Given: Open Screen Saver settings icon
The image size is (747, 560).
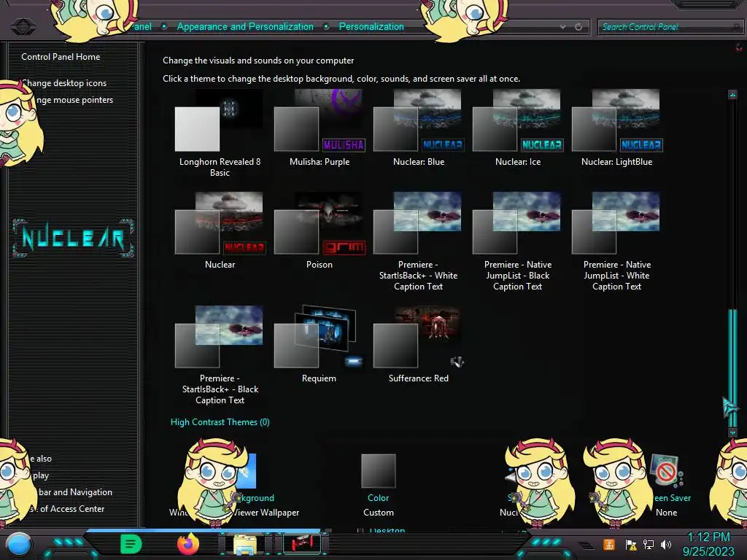Looking at the screenshot, I should pyautogui.click(x=666, y=470).
